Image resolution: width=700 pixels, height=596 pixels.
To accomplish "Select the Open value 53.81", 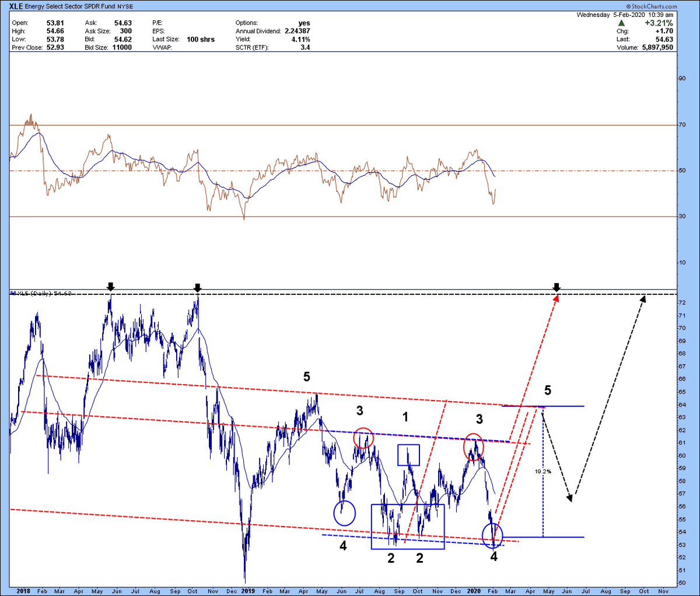I will [x=55, y=23].
